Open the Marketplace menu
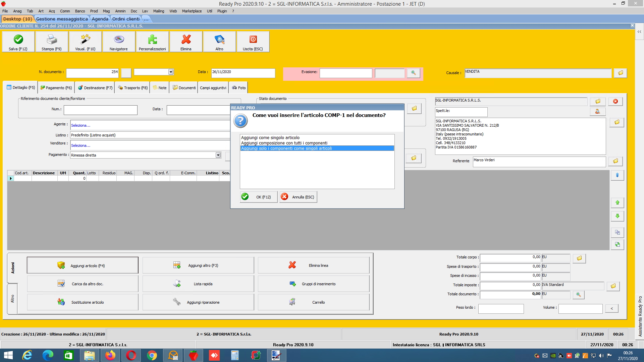 [x=192, y=11]
